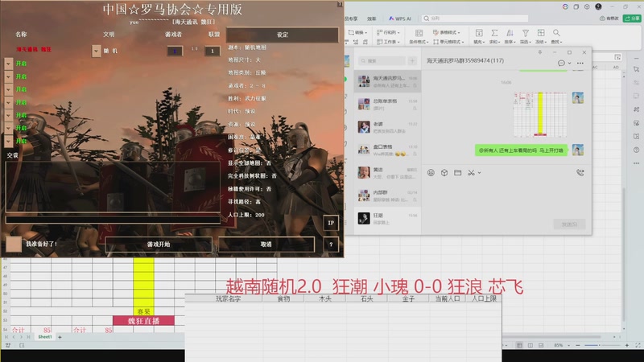The image size is (644, 362).
Task: Click 取消 cancel button in game lobby
Action: tap(266, 245)
